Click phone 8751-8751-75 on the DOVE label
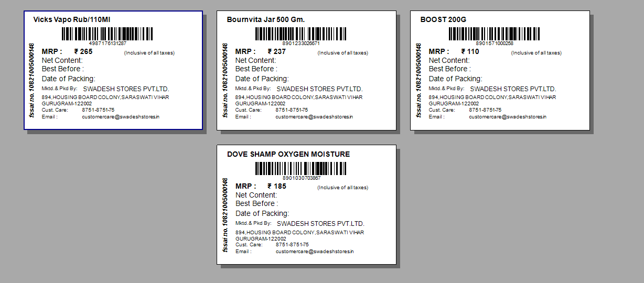Viewport: 644px width, 283px height. [292, 245]
